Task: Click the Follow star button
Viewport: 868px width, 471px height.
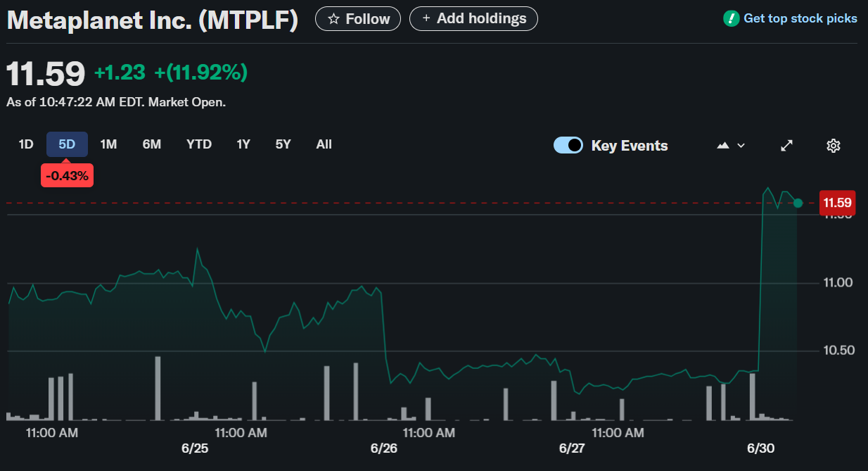Action: (x=358, y=18)
